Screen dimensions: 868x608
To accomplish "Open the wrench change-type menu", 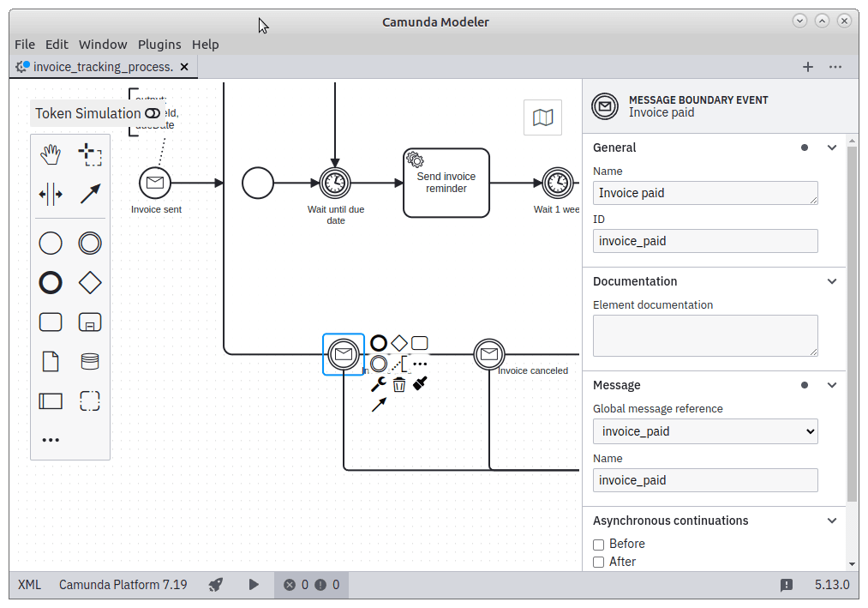I will 379,384.
